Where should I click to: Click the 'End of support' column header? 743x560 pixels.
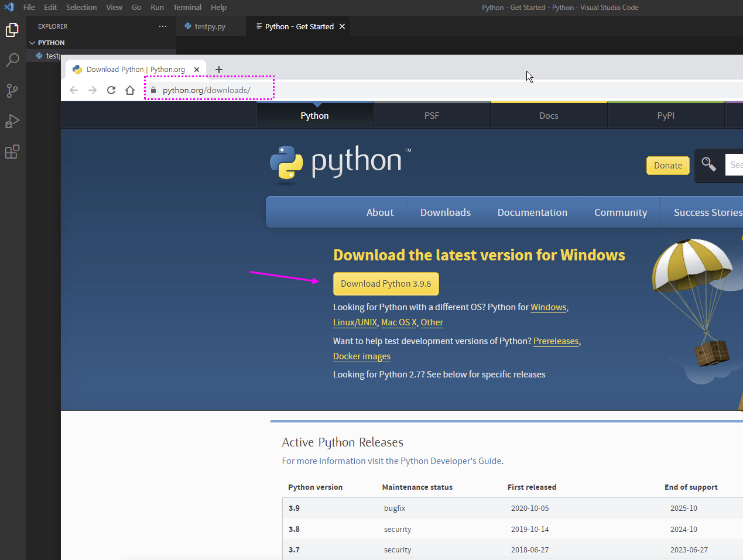point(691,487)
